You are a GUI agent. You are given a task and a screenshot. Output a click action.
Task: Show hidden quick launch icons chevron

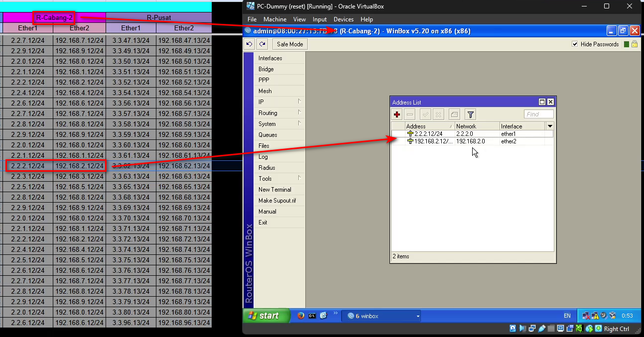pos(335,314)
